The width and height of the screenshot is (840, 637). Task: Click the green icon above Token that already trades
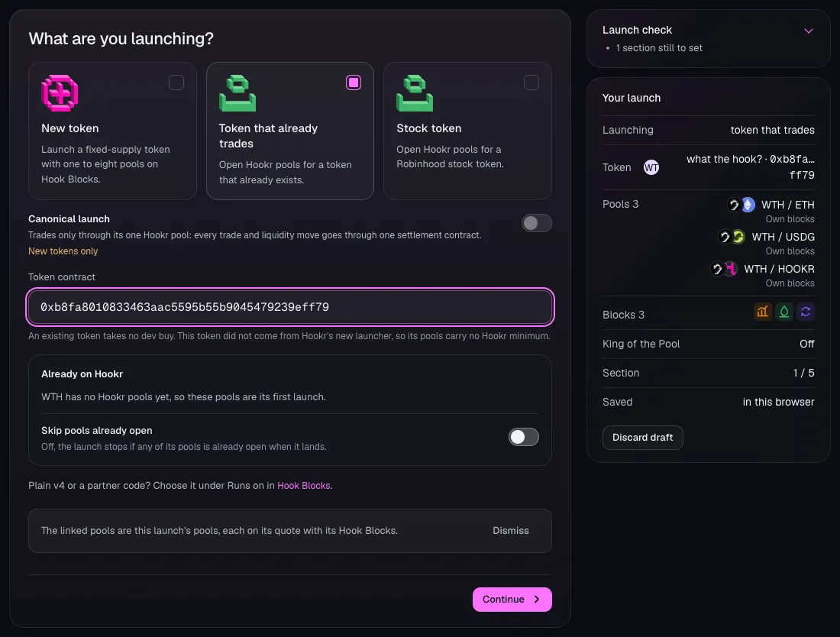click(237, 93)
